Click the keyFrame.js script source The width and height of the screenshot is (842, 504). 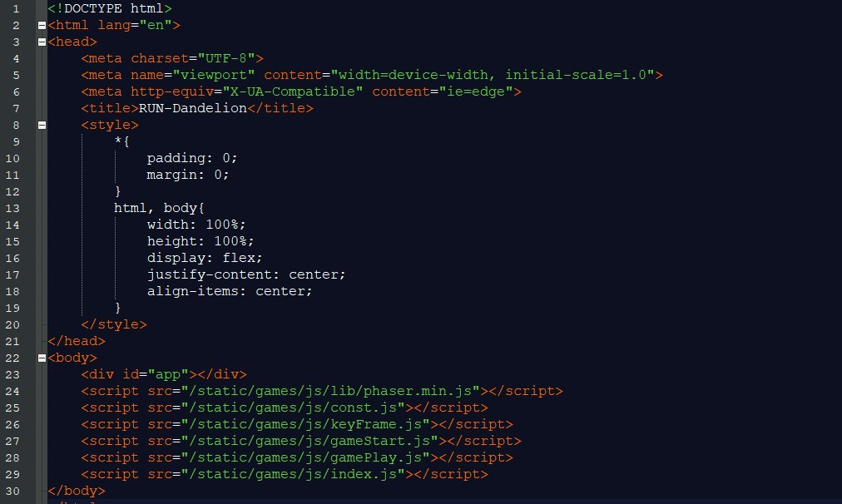tap(305, 424)
